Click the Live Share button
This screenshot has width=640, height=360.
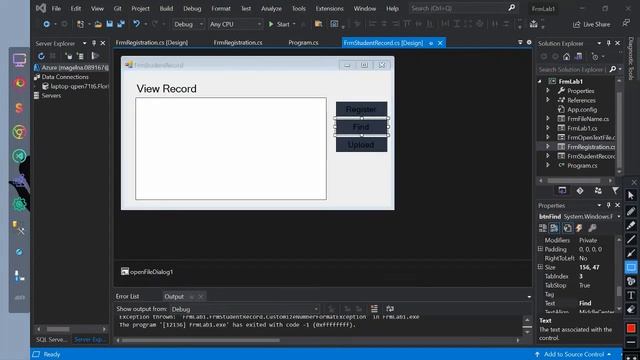point(591,24)
